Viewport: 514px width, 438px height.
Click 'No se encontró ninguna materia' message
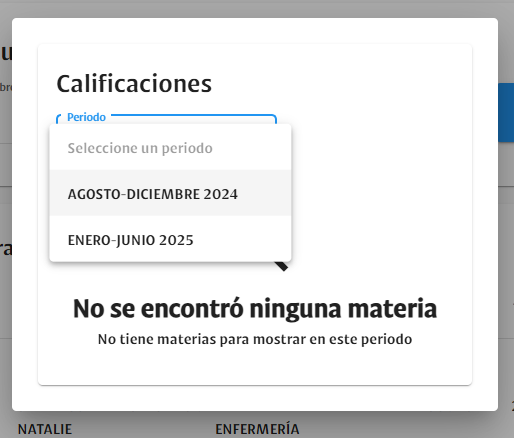tap(255, 309)
